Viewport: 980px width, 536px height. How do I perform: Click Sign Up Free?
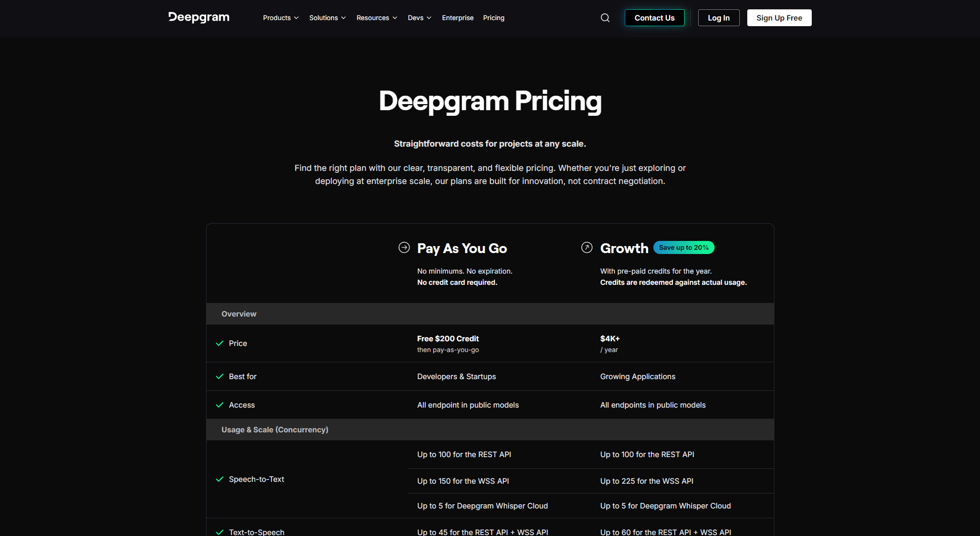(x=779, y=17)
